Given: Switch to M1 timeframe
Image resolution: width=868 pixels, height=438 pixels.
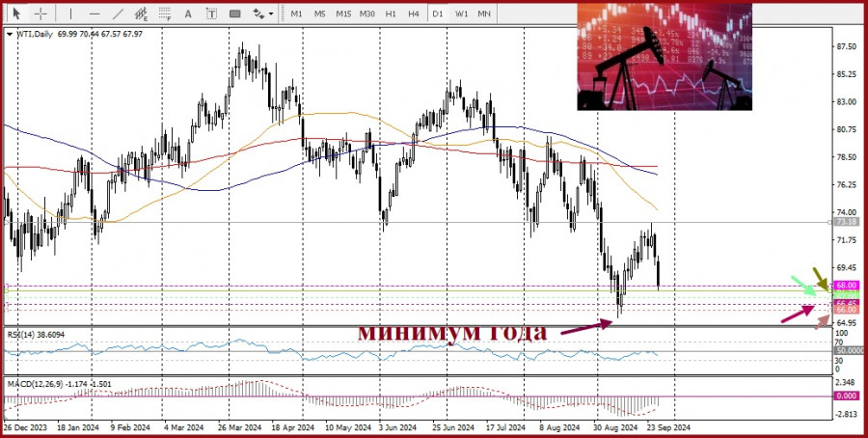Looking at the screenshot, I should (297, 14).
